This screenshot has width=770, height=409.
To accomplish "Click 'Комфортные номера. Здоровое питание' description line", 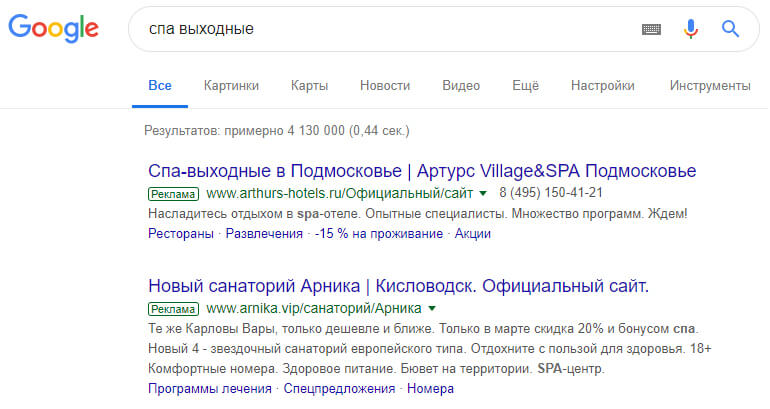I will pyautogui.click(x=376, y=369).
